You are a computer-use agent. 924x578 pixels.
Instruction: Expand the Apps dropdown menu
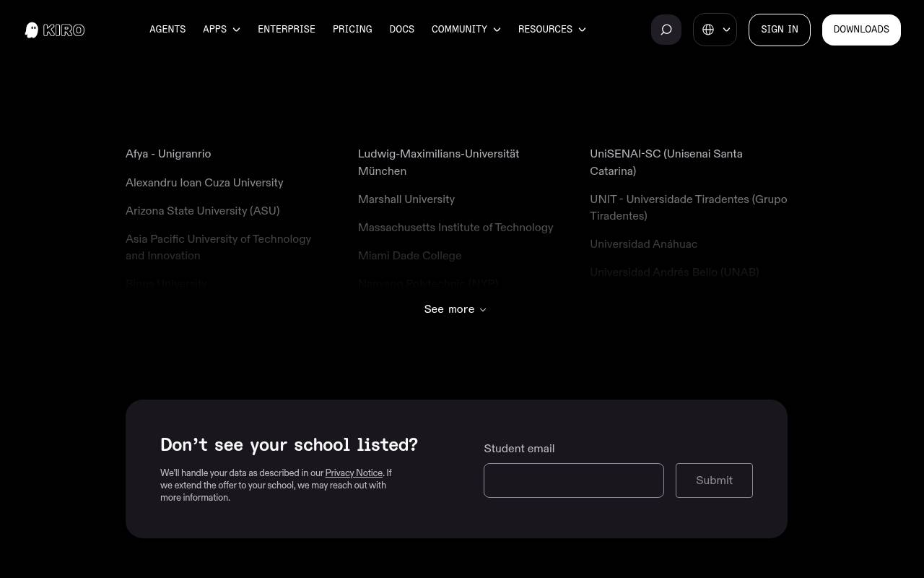pyautogui.click(x=222, y=30)
